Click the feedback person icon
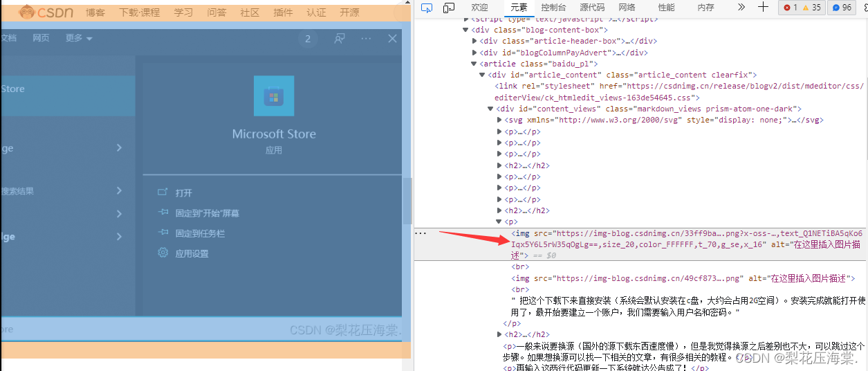 pyautogui.click(x=340, y=39)
